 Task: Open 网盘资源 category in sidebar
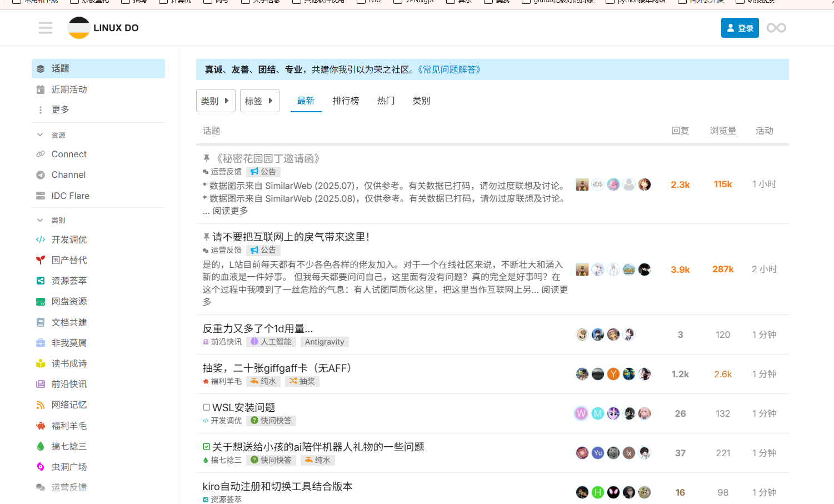[69, 301]
